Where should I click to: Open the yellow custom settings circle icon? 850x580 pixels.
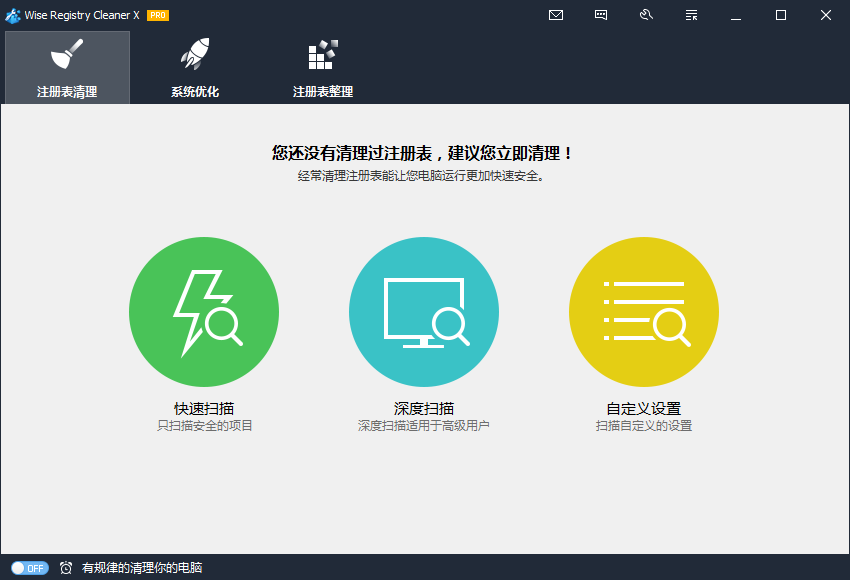pos(644,311)
